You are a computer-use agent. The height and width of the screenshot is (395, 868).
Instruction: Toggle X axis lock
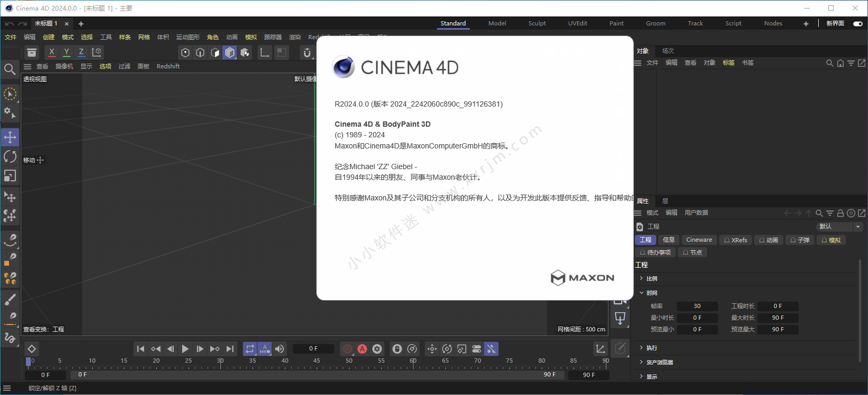point(51,52)
